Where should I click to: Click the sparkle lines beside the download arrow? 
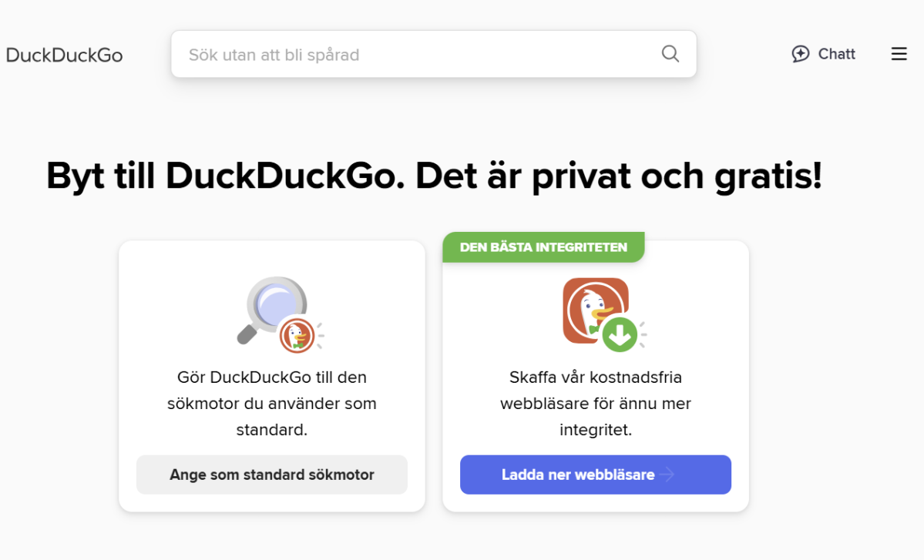click(643, 330)
